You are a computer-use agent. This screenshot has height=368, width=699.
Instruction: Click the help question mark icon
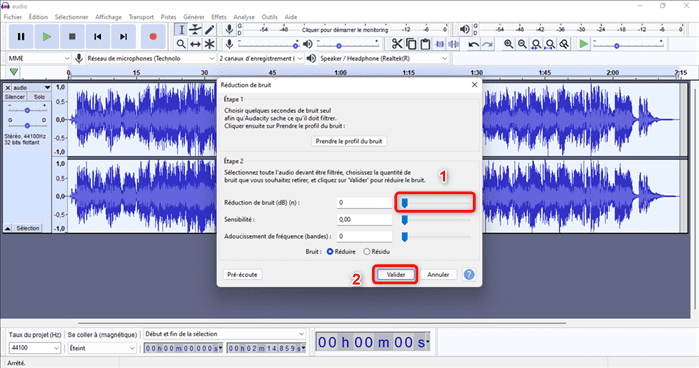469,274
